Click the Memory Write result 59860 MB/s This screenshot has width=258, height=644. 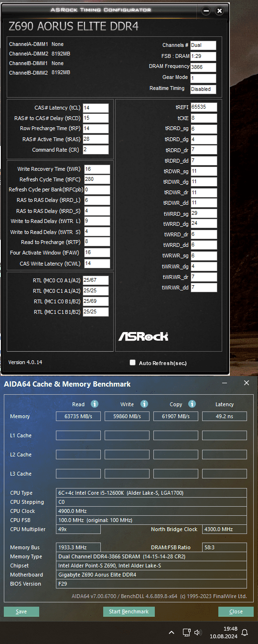[x=127, y=416]
